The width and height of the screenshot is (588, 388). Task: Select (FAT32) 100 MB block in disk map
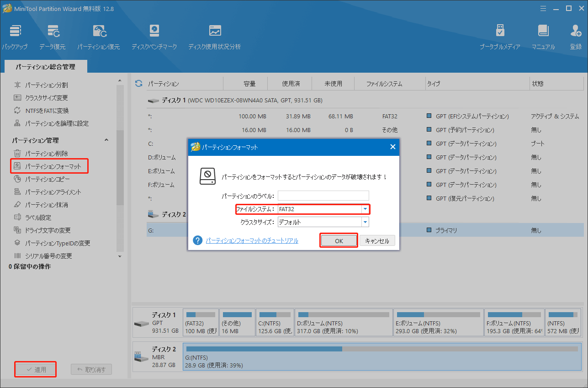200,323
